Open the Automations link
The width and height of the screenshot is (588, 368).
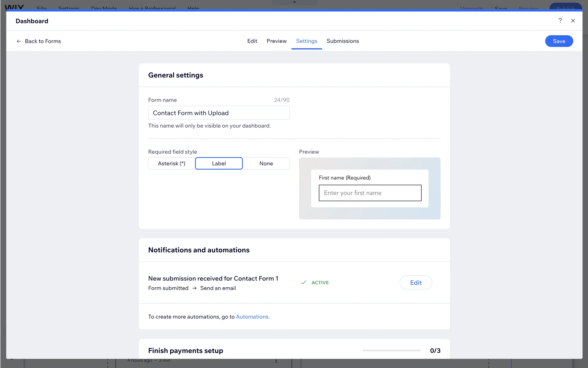coord(252,317)
